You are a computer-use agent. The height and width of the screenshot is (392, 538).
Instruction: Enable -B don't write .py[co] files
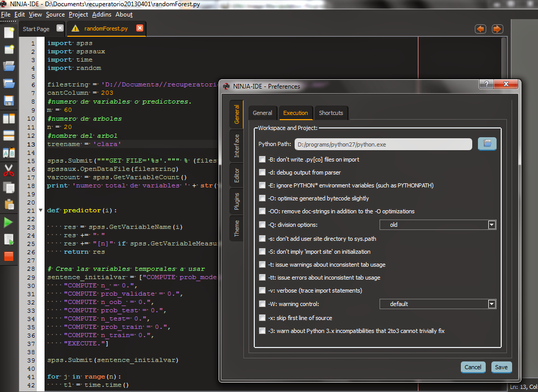[x=262, y=159]
